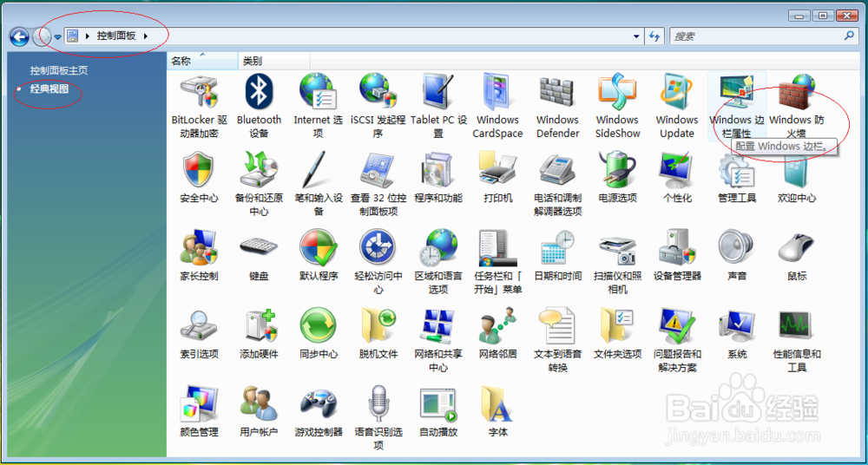The width and height of the screenshot is (868, 465).
Task: Open 轻松访问中心 icon
Action: [x=378, y=248]
